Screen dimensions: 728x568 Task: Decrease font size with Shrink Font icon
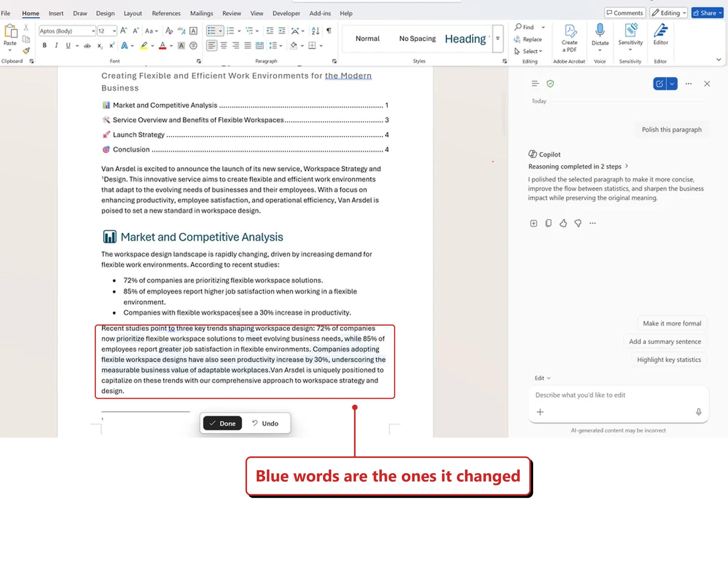tap(135, 31)
